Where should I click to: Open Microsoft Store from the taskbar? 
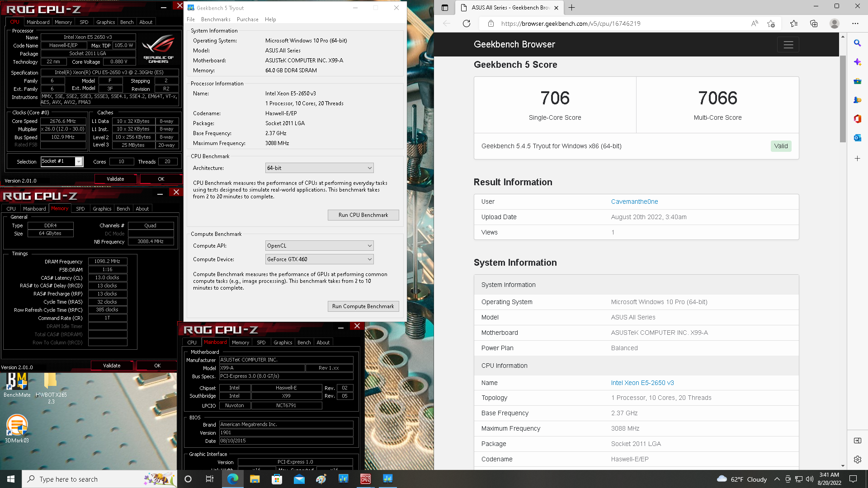(x=277, y=479)
